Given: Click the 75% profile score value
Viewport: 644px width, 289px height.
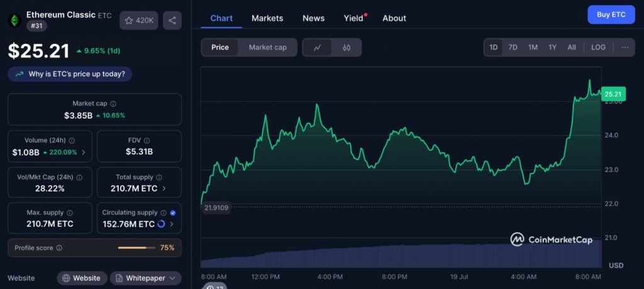Looking at the screenshot, I should click(x=167, y=248).
